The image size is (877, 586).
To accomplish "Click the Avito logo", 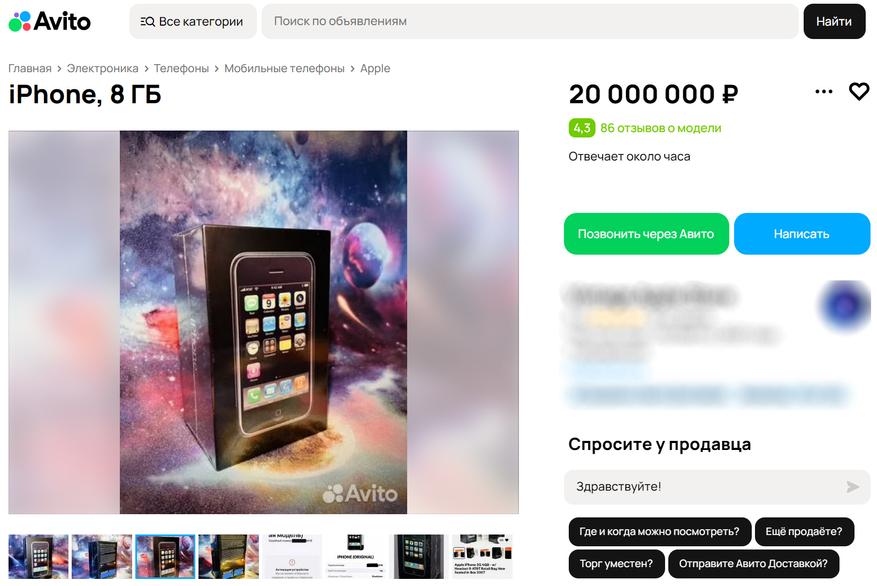I will tap(49, 21).
